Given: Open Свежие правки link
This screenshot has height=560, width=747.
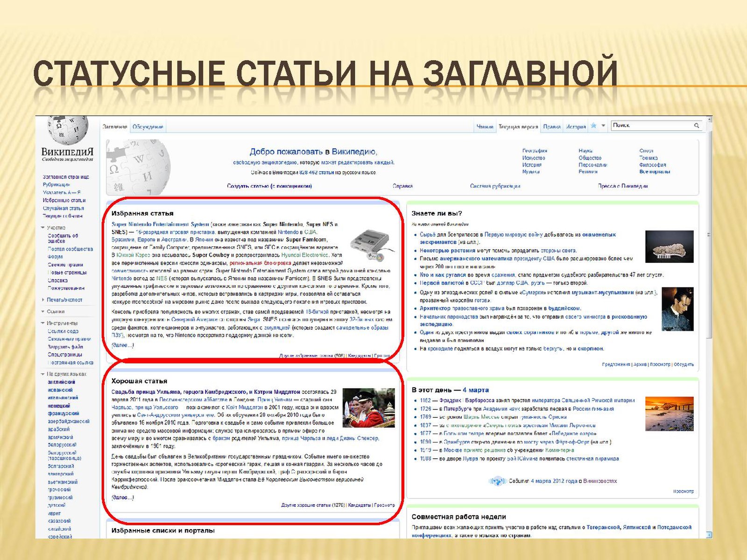Looking at the screenshot, I should [x=65, y=265].
